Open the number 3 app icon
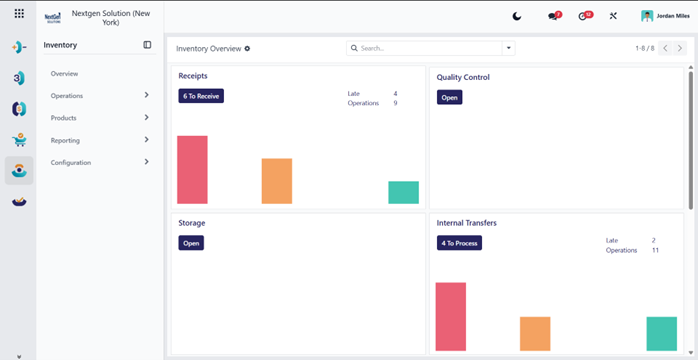The image size is (698, 360). click(x=19, y=78)
